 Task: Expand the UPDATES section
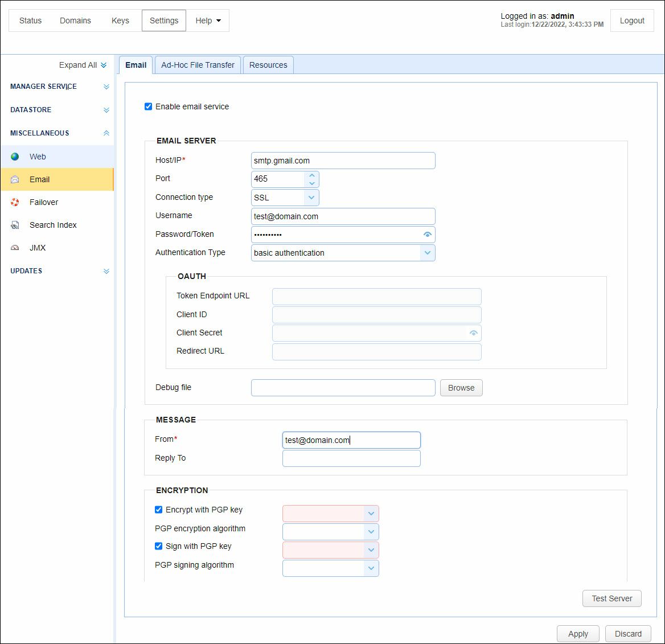pos(106,271)
